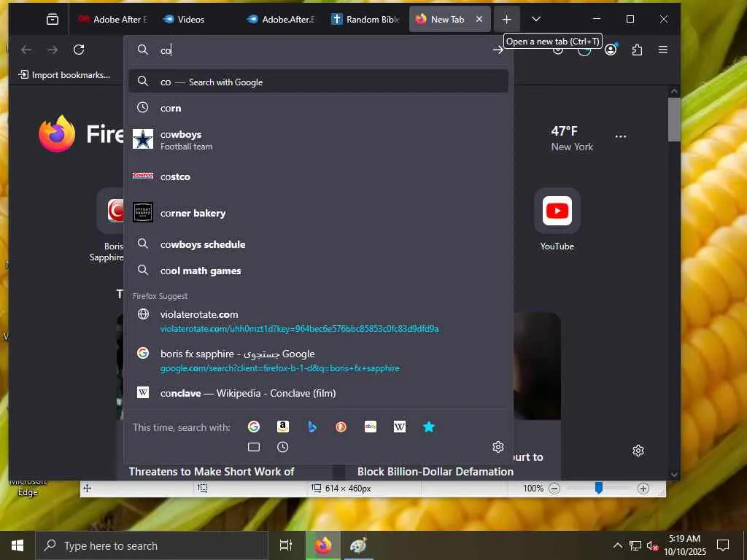Search this time with DuckDuckGo icon
The width and height of the screenshot is (747, 560).
[x=341, y=427]
